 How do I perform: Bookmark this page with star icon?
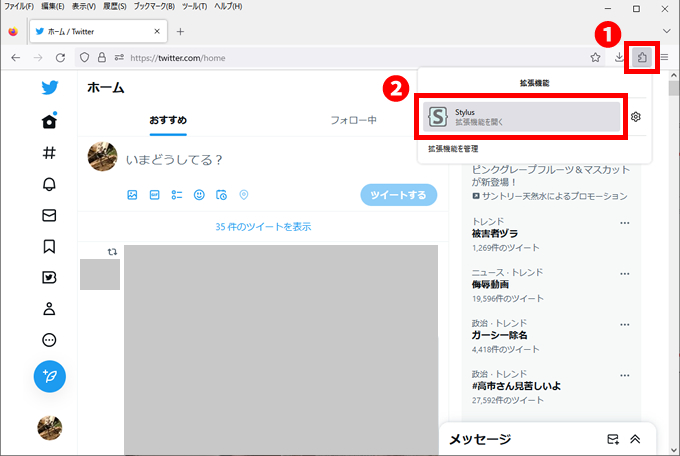coord(595,57)
